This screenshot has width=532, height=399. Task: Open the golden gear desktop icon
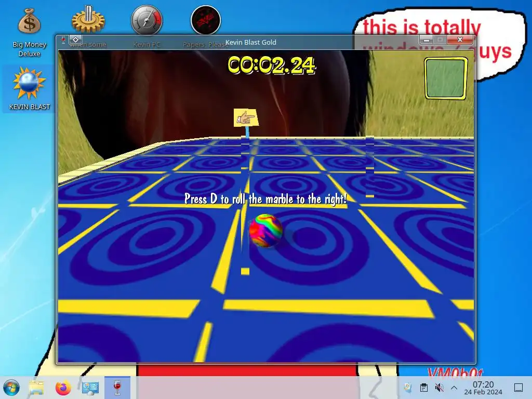88,20
